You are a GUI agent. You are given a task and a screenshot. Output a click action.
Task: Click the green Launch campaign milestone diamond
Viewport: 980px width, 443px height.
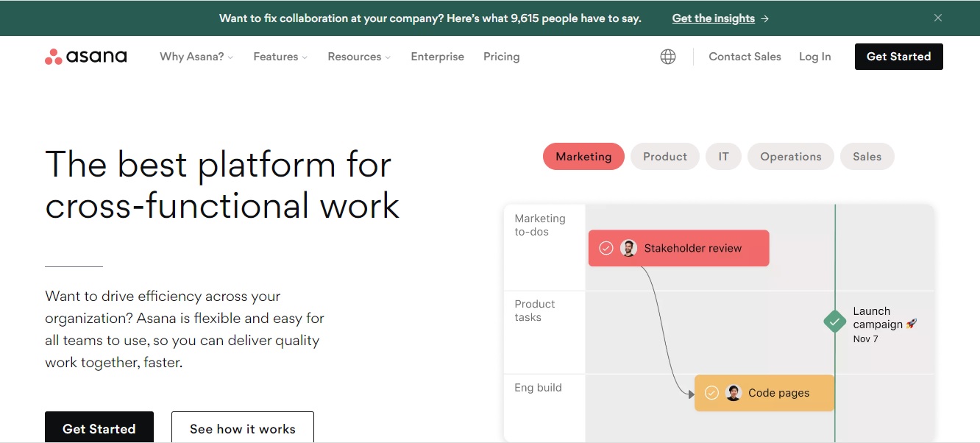(x=834, y=322)
